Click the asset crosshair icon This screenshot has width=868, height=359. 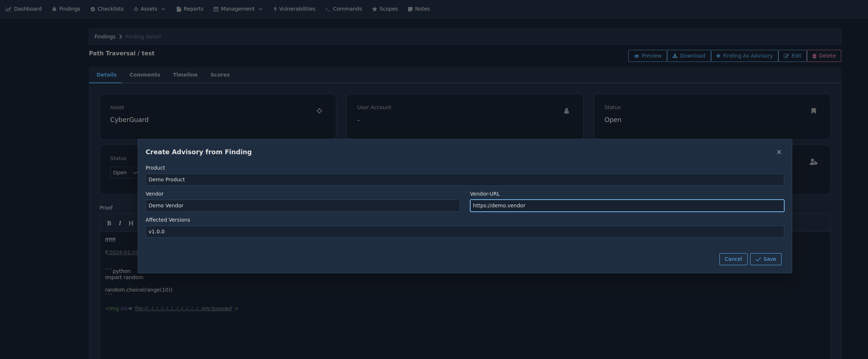click(319, 111)
